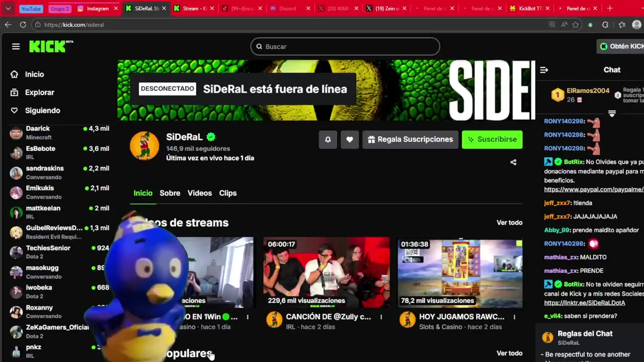
Task: Collapse the chat panel arrow icon
Action: point(544,70)
